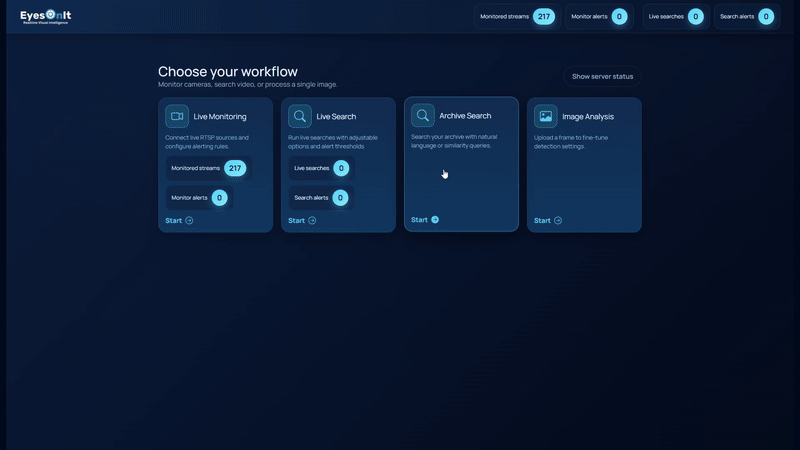Click the arrow icon beside Image Analysis Start
This screenshot has height=450, width=800.
click(558, 221)
